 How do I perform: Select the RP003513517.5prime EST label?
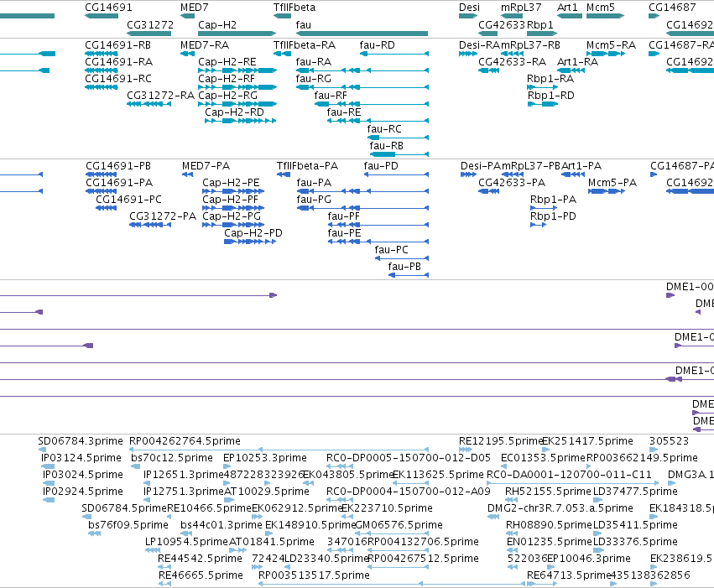[314, 575]
